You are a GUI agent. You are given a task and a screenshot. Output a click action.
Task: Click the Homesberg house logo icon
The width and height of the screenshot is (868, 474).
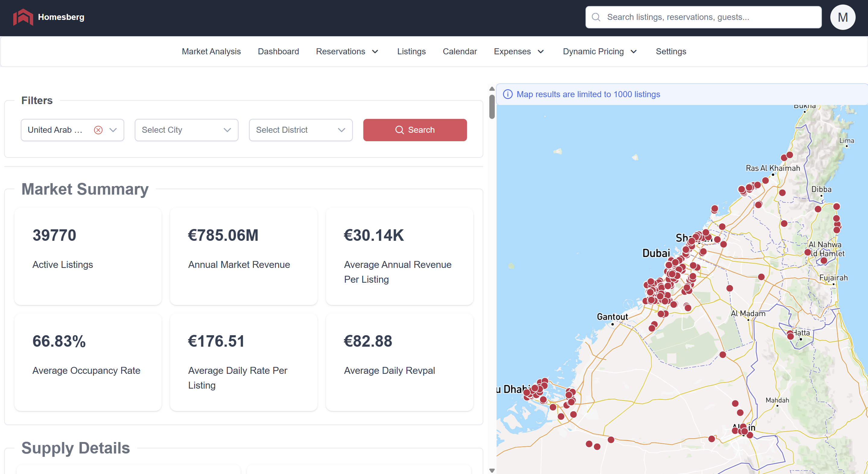[23, 17]
